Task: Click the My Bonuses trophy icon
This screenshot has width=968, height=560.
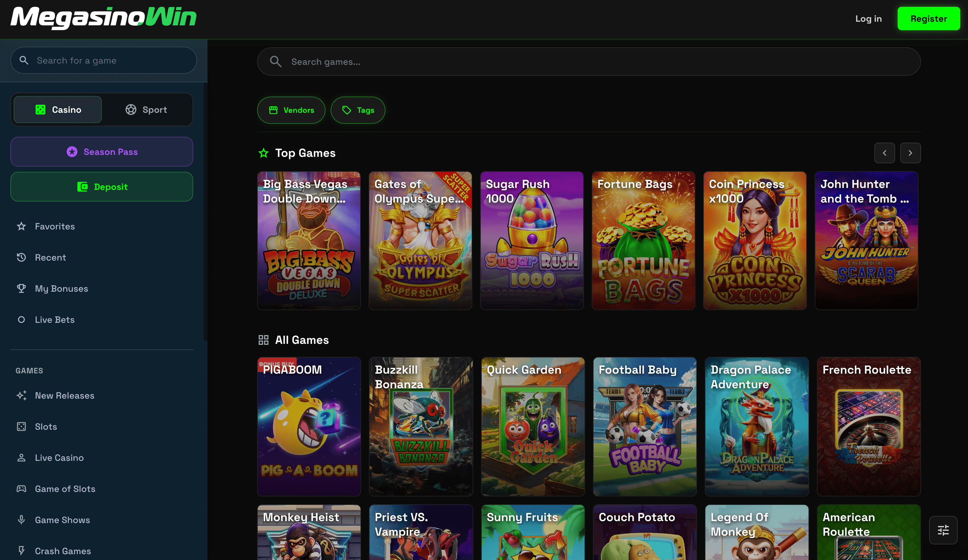Action: [x=21, y=288]
